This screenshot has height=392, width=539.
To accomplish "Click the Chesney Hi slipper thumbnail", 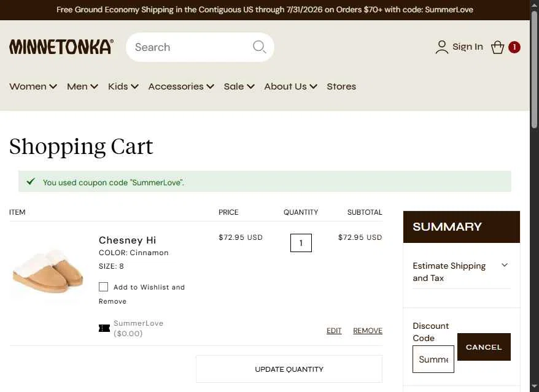I will click(x=48, y=271).
